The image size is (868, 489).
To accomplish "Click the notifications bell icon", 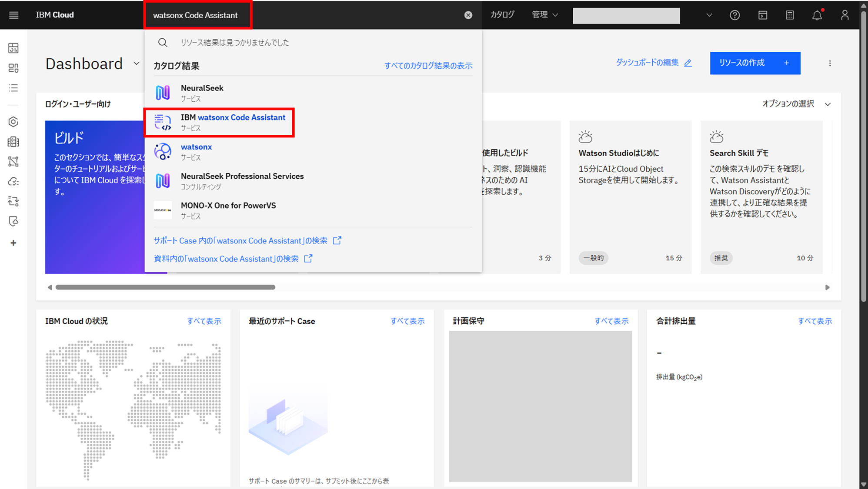I will tap(817, 15).
